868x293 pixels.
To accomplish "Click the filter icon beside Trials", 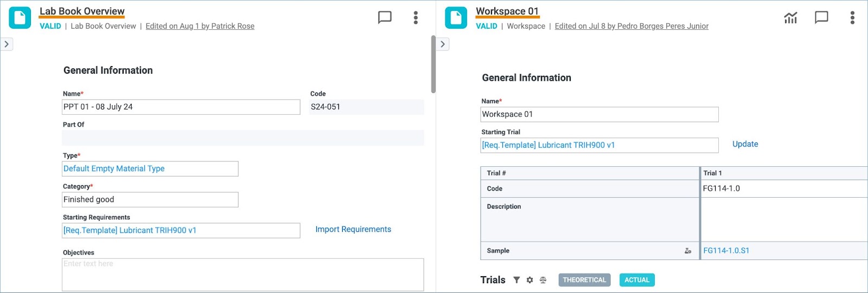I will [x=516, y=280].
